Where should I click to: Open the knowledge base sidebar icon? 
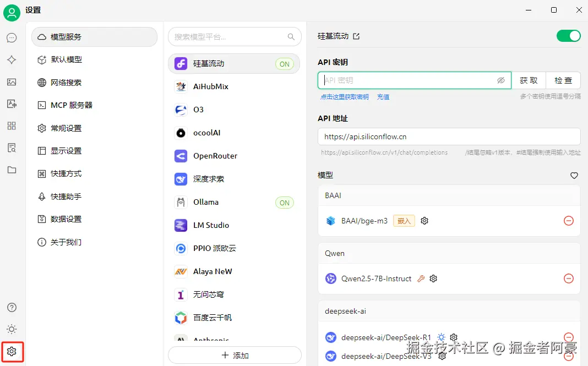12,148
